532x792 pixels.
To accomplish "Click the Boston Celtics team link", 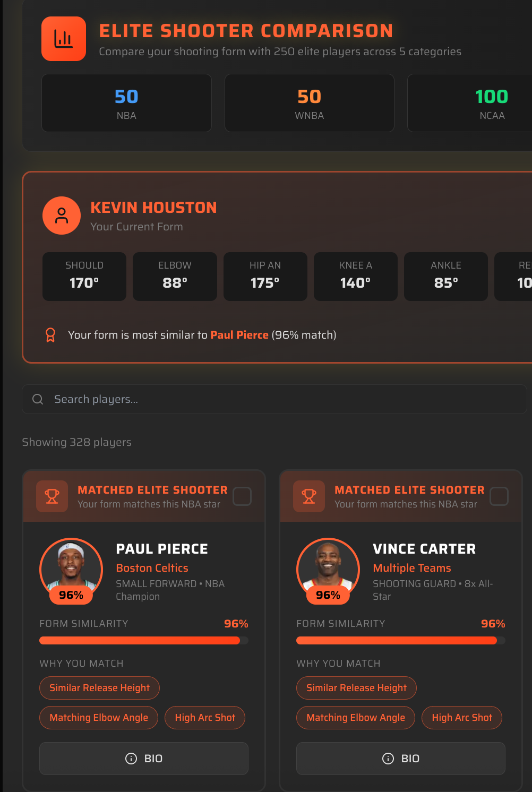I will coord(152,568).
